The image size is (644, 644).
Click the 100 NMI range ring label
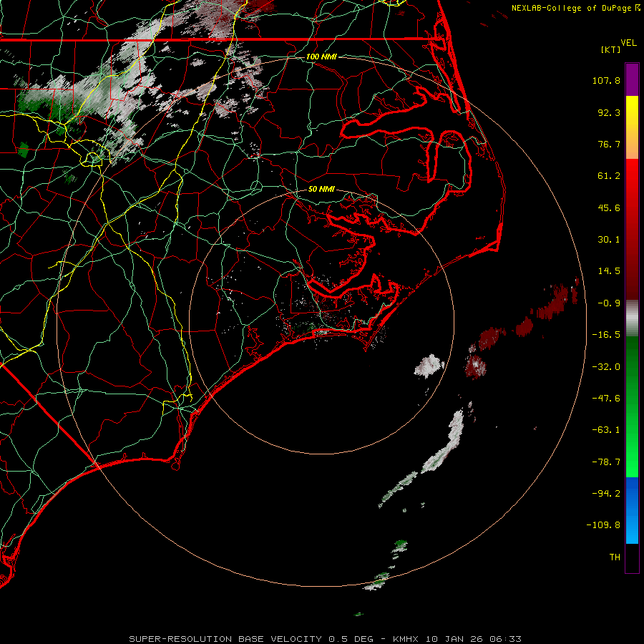pyautogui.click(x=321, y=57)
